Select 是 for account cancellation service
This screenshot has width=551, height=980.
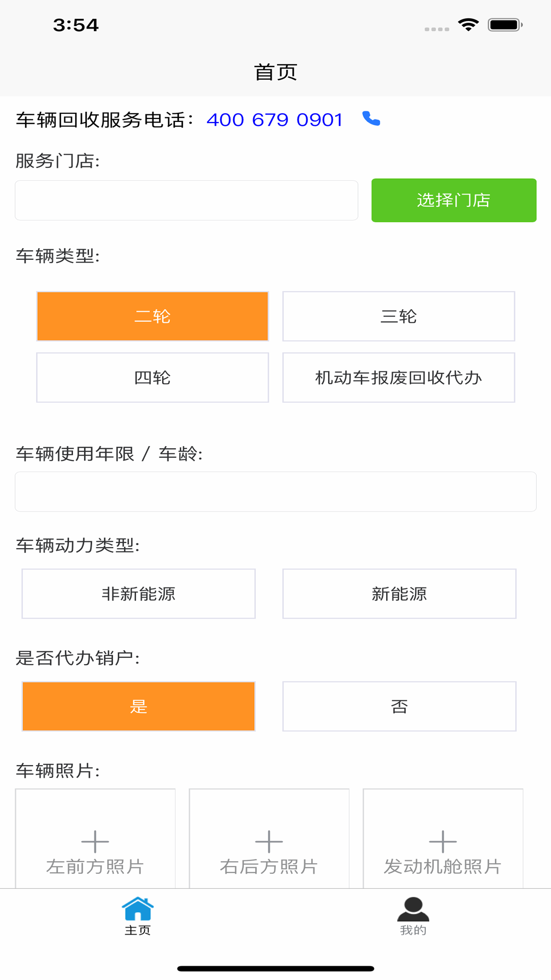tap(138, 706)
